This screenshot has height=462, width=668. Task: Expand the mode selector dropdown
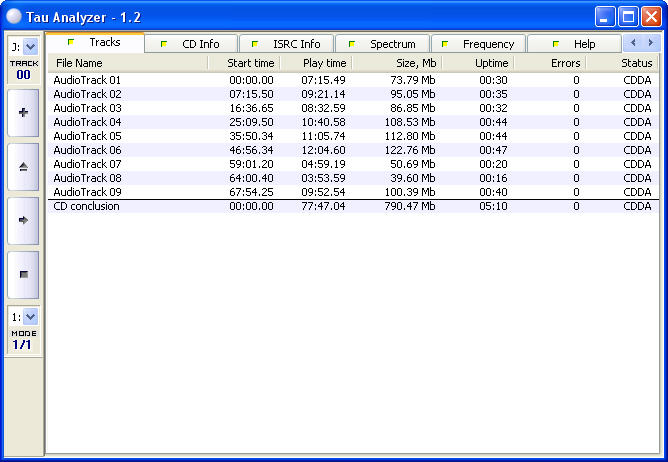[30, 316]
